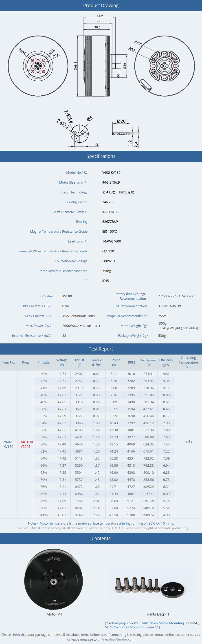Click the peak current 45A/Continuous 180s
202x644 pixels.
tap(79, 316)
